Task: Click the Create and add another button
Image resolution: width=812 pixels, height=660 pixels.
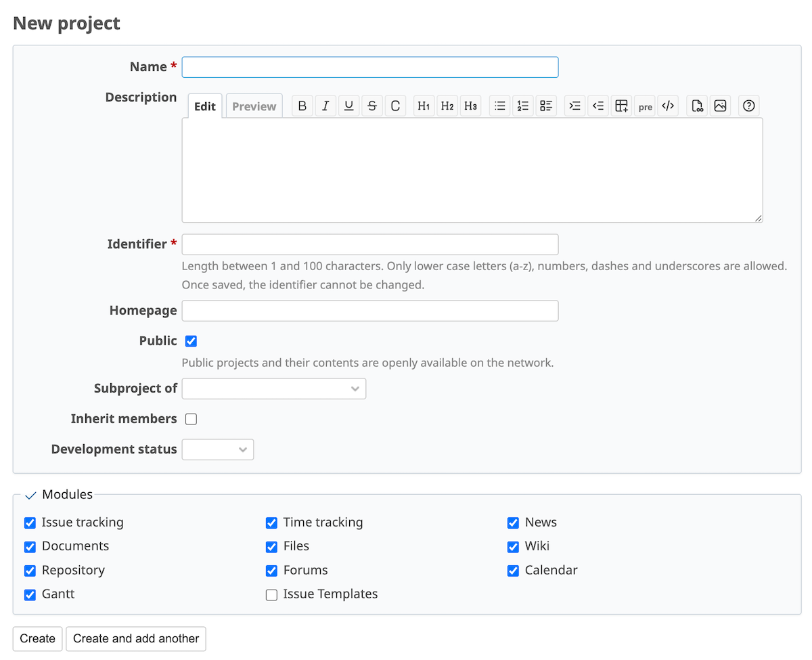Action: pos(135,638)
